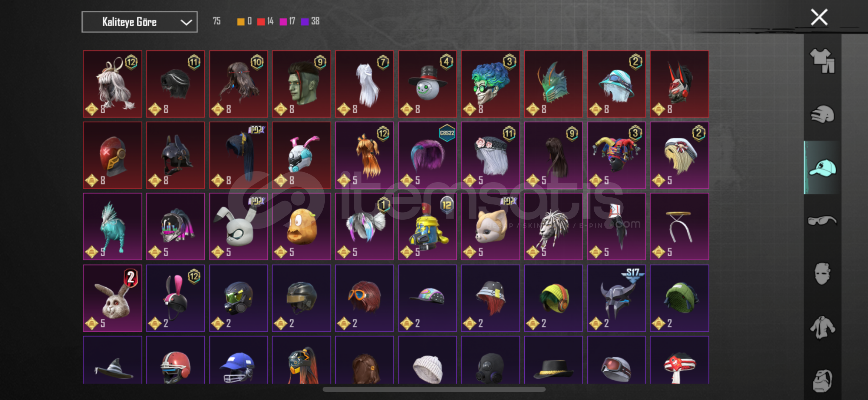Viewport: 868px width, 400px height.
Task: Filter by the red quality swatch
Action: click(261, 21)
